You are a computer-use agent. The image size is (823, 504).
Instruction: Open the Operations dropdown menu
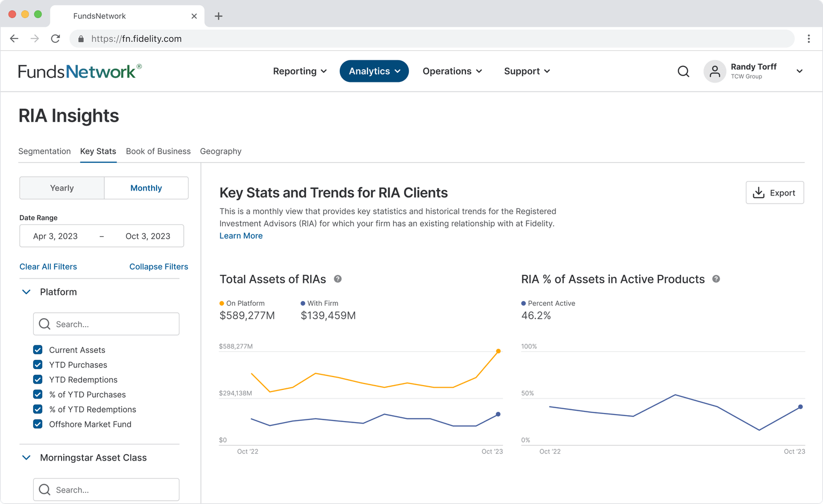(452, 71)
